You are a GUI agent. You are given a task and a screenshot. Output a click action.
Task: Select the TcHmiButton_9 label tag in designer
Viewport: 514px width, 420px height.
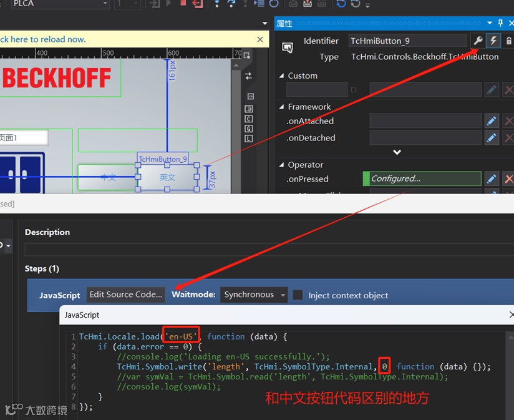tap(163, 159)
